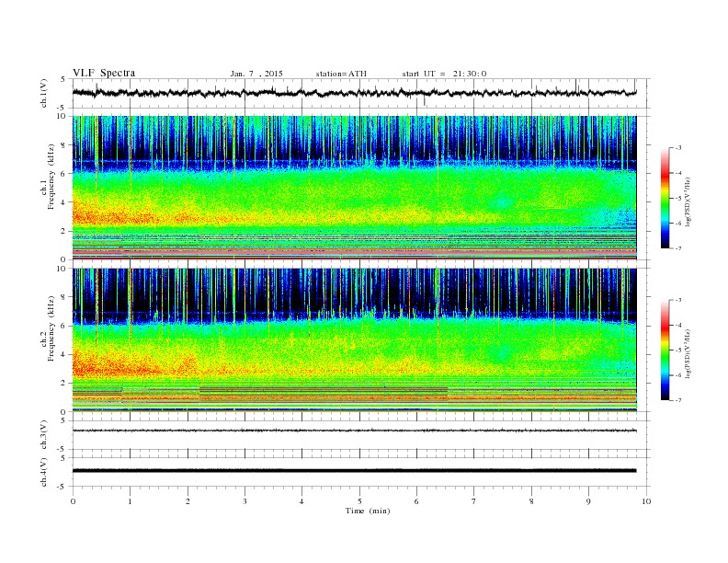Click the "VLF Spectra" plot title
This screenshot has height=563, width=728.
[x=104, y=73]
